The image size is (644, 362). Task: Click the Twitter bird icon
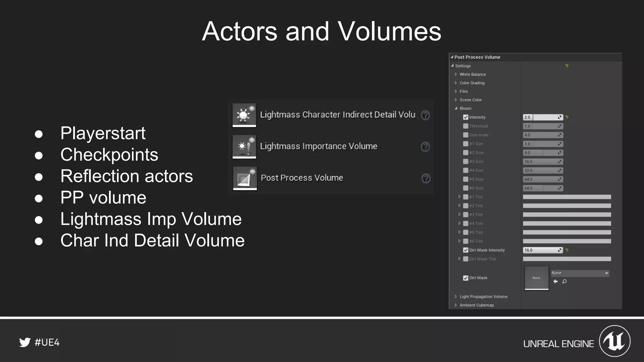click(x=25, y=342)
